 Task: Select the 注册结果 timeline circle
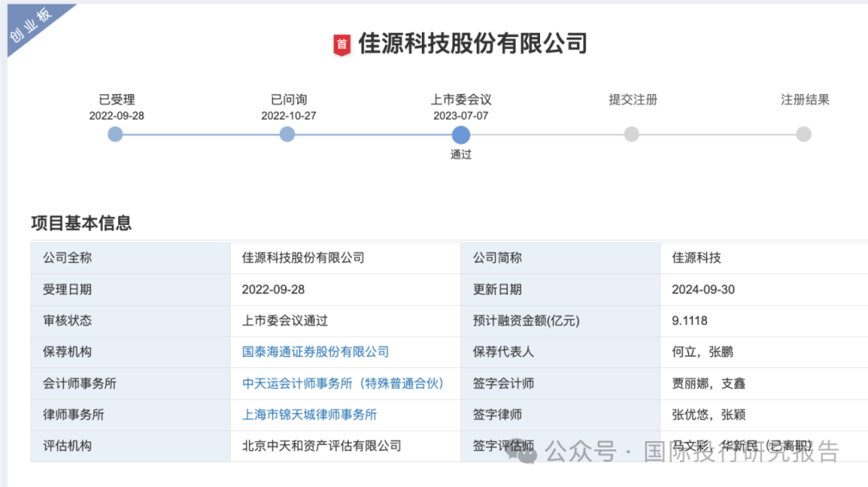(x=804, y=134)
